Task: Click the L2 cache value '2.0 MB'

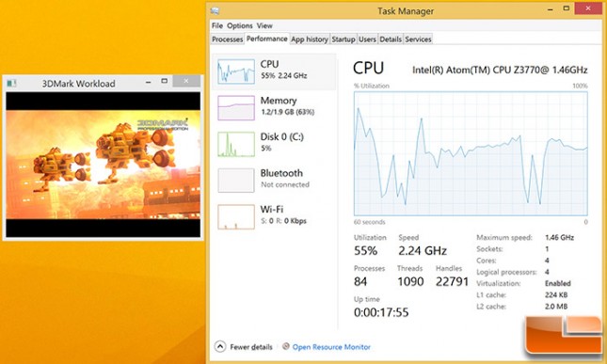Action: coord(556,307)
